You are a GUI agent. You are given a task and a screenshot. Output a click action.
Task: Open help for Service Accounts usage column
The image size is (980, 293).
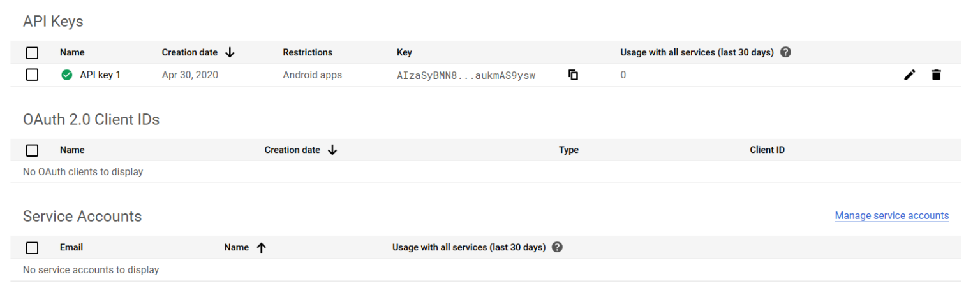coord(557,247)
